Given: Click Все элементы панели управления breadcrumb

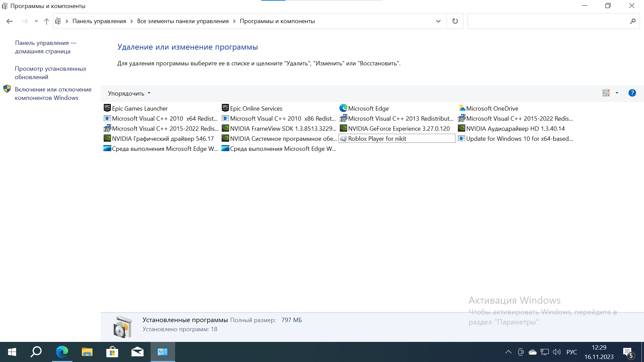Looking at the screenshot, I should coord(183,21).
